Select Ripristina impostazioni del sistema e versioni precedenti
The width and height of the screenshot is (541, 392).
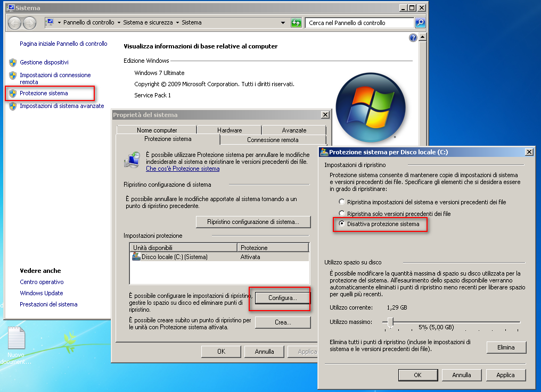341,202
